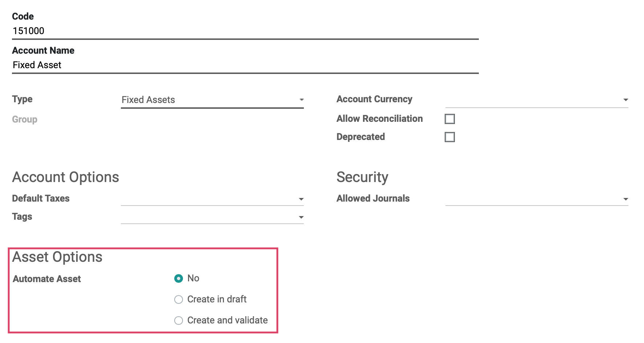Screen dimensions: 644x343
Task: Click the 'Automate Asset' label
Action: click(47, 279)
